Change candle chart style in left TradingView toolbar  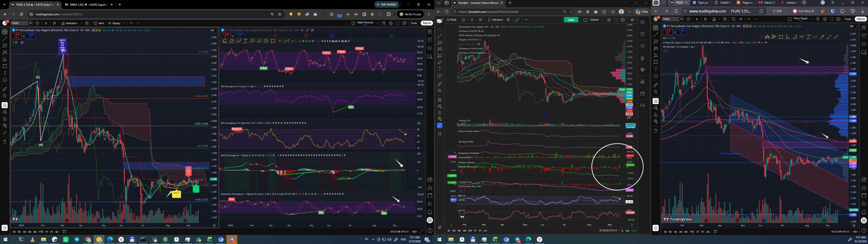54,23
